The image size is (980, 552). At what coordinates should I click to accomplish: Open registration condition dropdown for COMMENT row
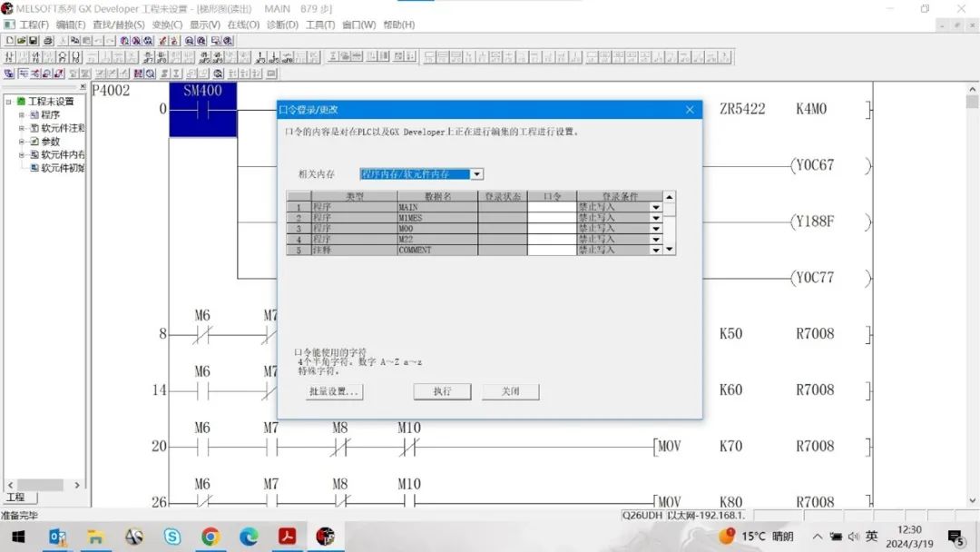(x=655, y=250)
